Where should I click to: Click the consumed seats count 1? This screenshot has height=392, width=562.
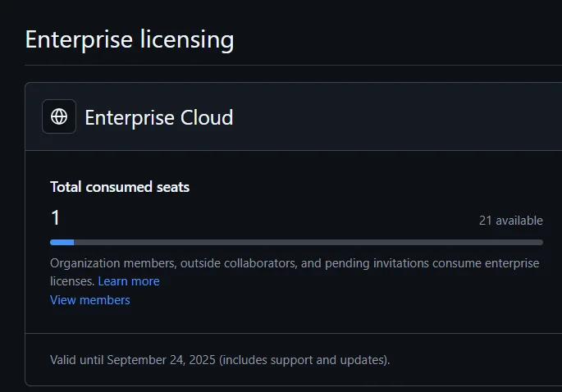click(x=55, y=217)
